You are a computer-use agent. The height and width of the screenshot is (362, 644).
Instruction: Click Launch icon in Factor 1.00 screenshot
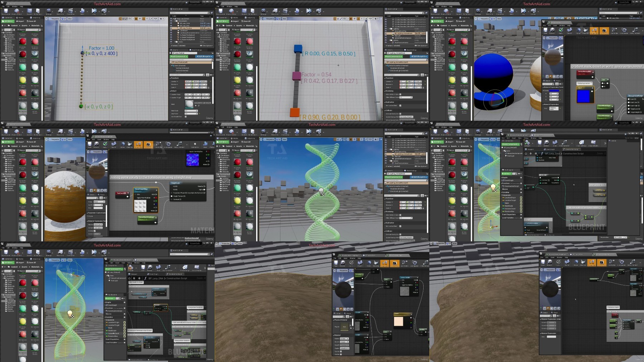(x=104, y=12)
